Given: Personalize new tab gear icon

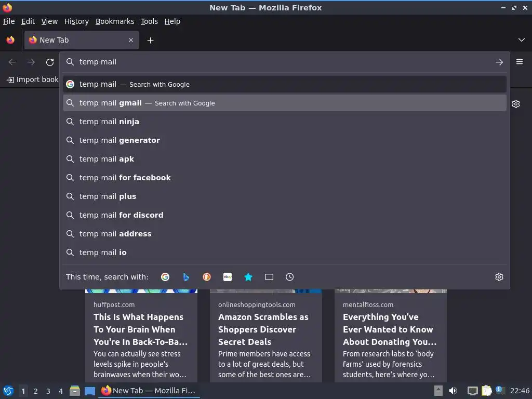Looking at the screenshot, I should point(516,104).
